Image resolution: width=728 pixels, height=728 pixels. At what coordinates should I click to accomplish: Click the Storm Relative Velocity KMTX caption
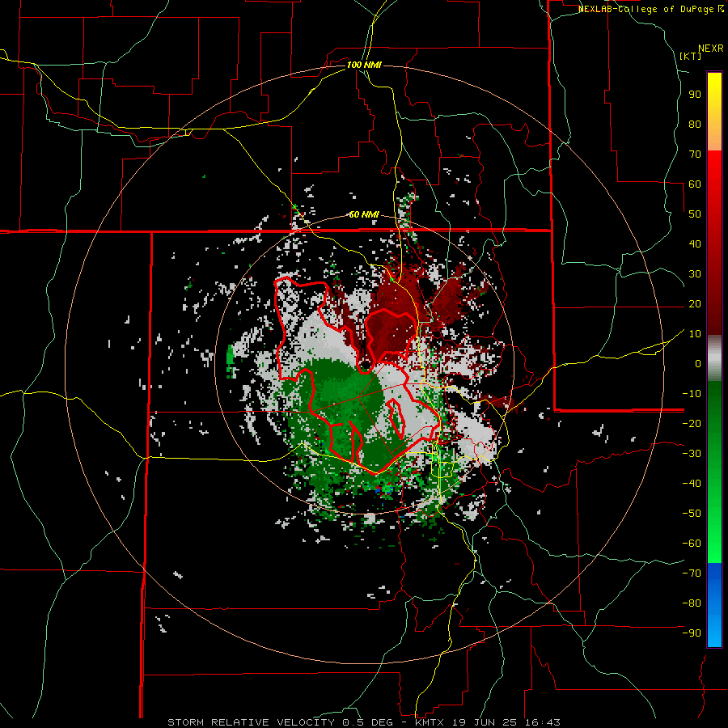pyautogui.click(x=364, y=722)
